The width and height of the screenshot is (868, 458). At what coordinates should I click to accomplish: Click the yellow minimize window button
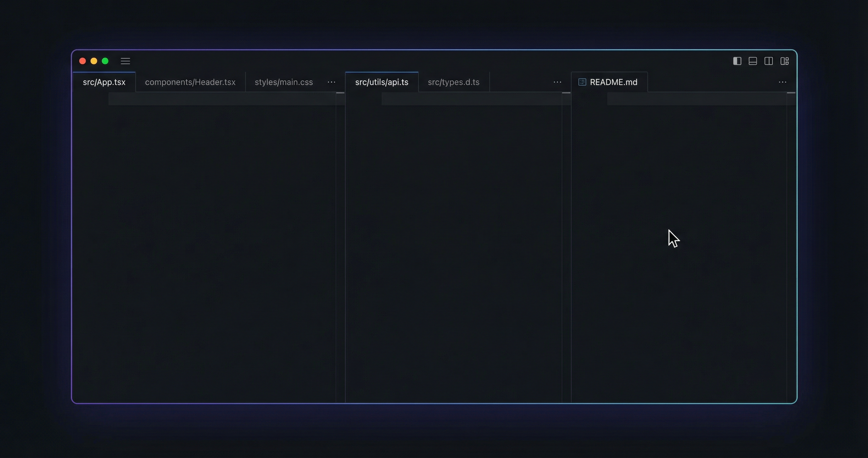pos(94,61)
